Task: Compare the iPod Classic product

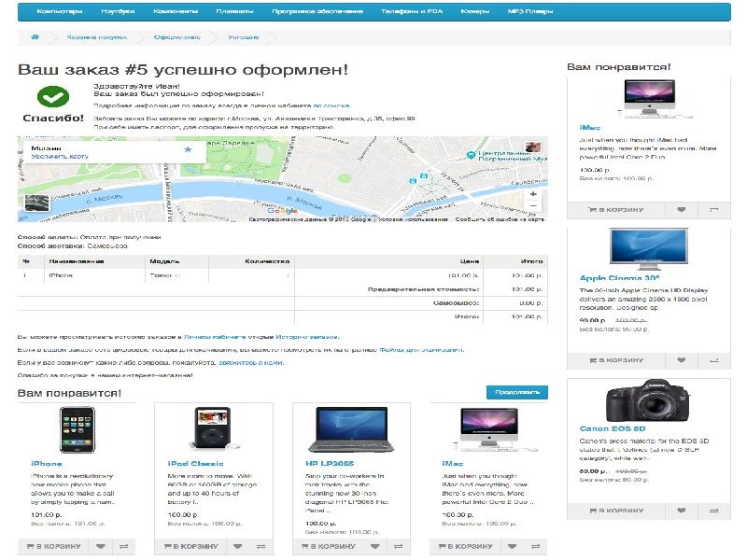Action: click(x=261, y=546)
